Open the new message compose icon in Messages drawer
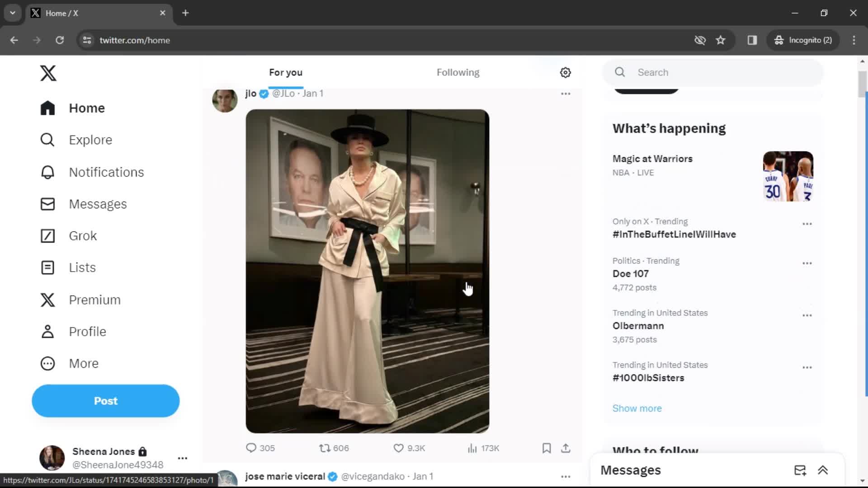868x488 pixels. [x=800, y=470]
